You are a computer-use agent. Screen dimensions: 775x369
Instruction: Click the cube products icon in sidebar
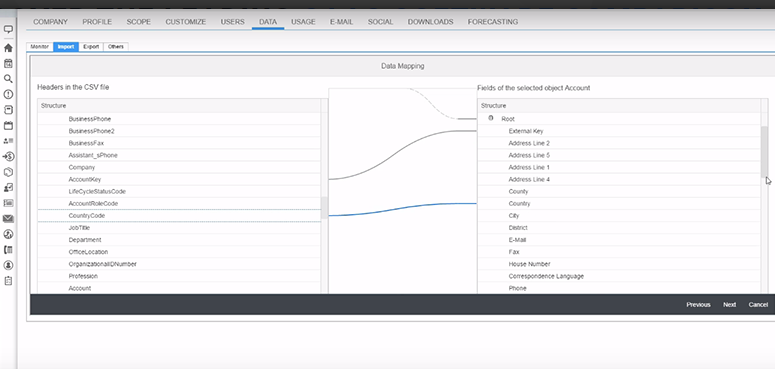point(8,172)
